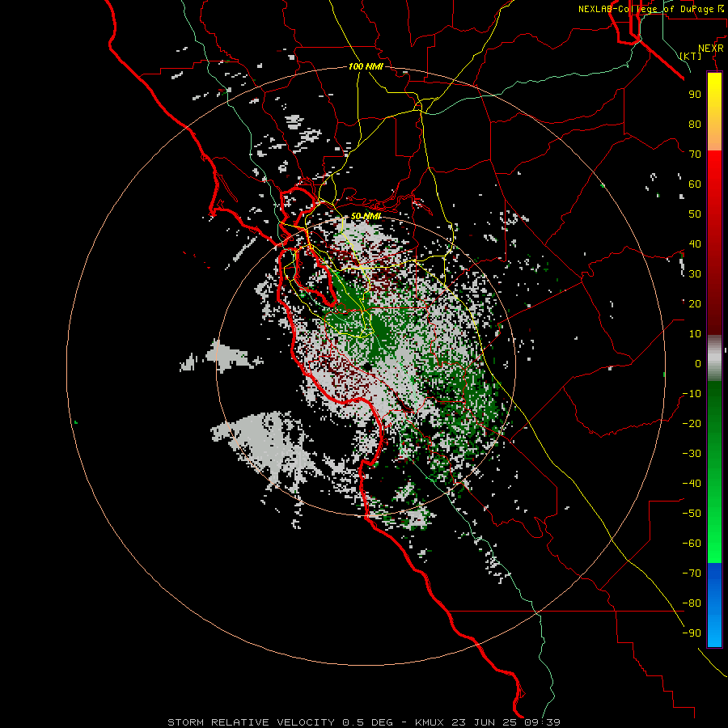The height and width of the screenshot is (728, 728).
Task: Click the 40 value on velocity scale
Action: tap(695, 243)
